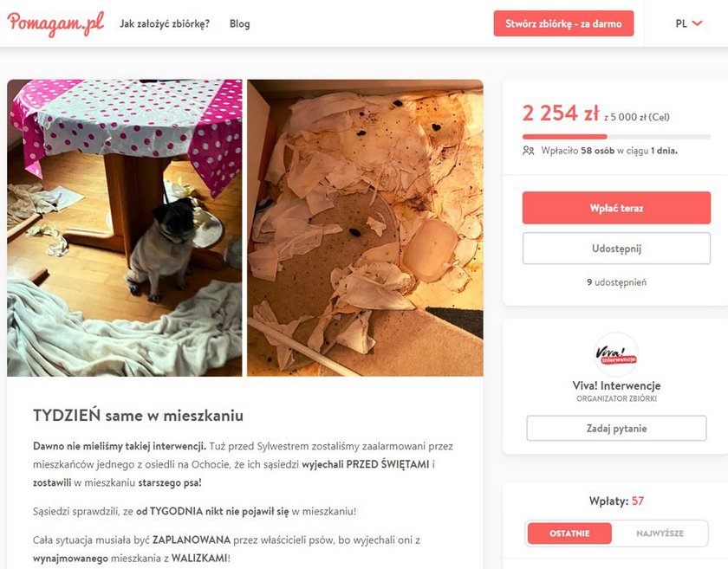Select the OSTATNIE payments tab
Screen dimensions: 728x569
(569, 533)
